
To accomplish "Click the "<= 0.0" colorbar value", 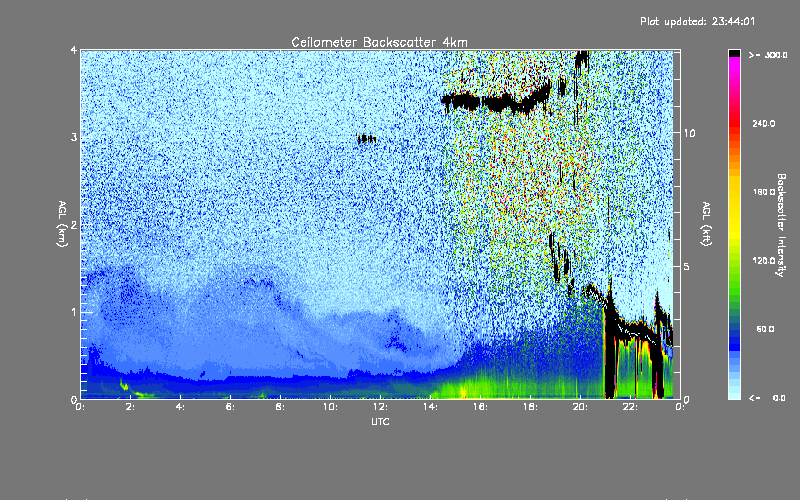I will pos(767,398).
